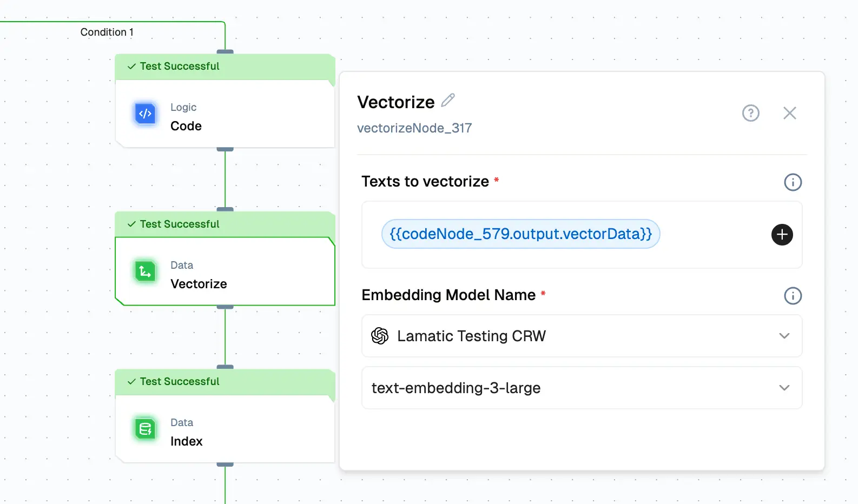Click the pencil icon to rename Vectorize

[x=448, y=101]
